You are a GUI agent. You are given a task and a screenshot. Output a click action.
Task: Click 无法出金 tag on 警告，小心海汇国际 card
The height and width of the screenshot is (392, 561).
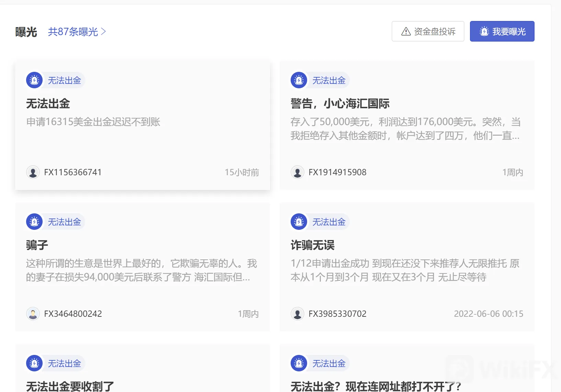coord(329,80)
